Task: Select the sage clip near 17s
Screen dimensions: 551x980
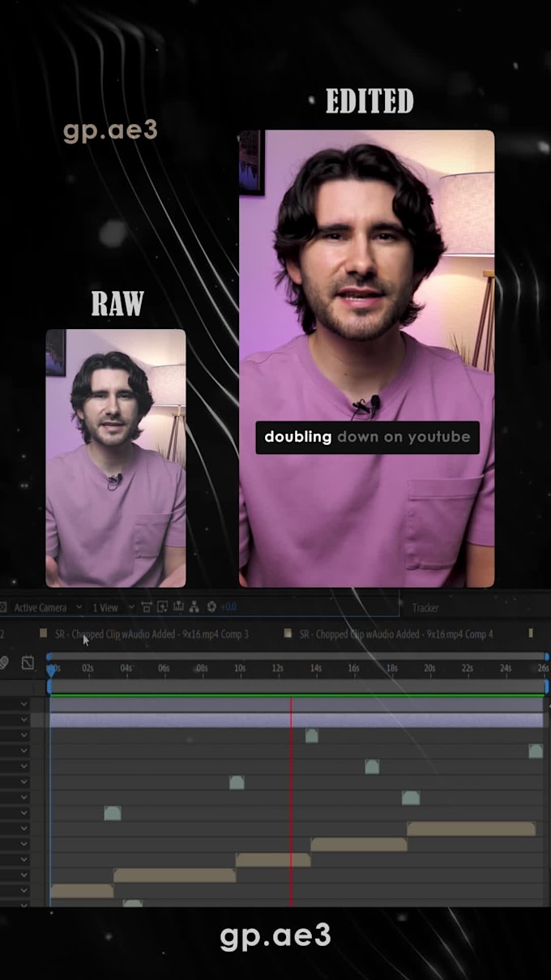Action: click(372, 767)
